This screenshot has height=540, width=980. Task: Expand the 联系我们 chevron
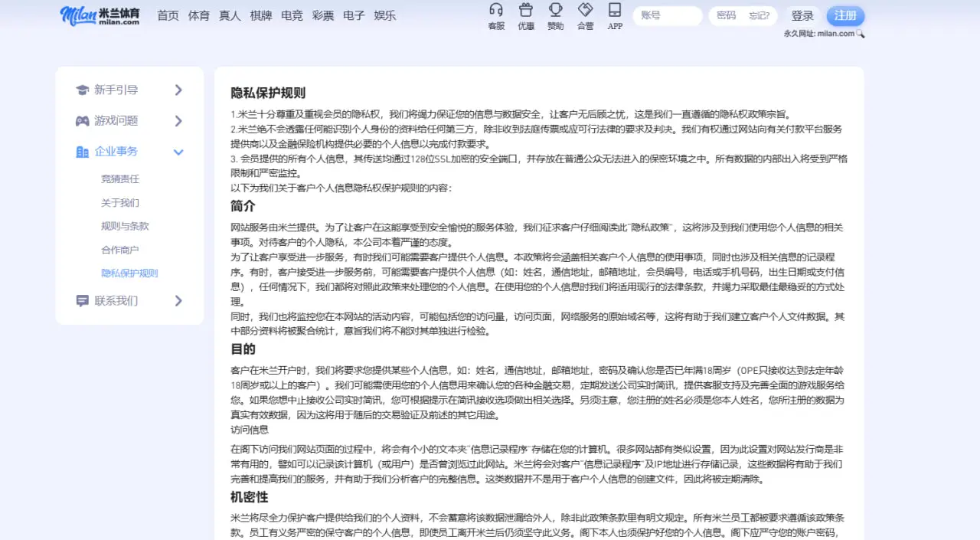click(178, 301)
